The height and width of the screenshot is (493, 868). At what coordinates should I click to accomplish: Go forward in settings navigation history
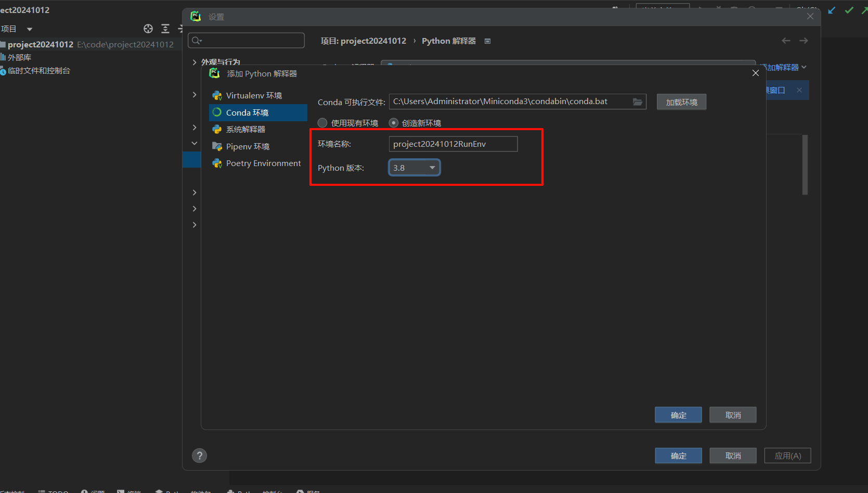pos(804,41)
